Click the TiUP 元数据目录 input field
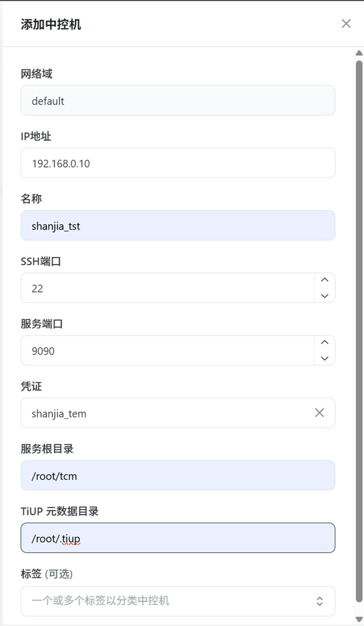The height and width of the screenshot is (626, 364). click(x=178, y=538)
